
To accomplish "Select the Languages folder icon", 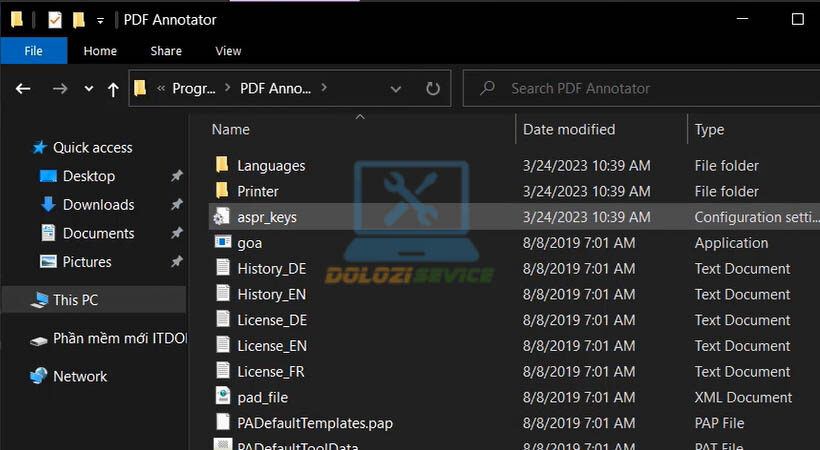I will (222, 165).
